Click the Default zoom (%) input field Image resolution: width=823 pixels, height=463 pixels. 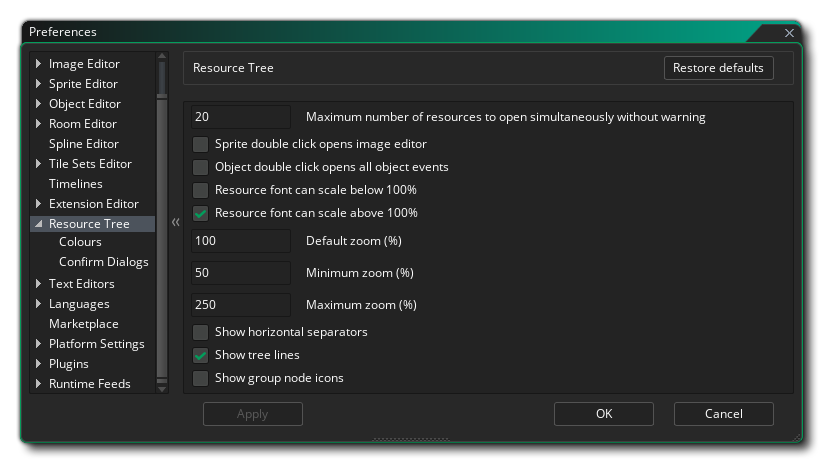point(241,241)
